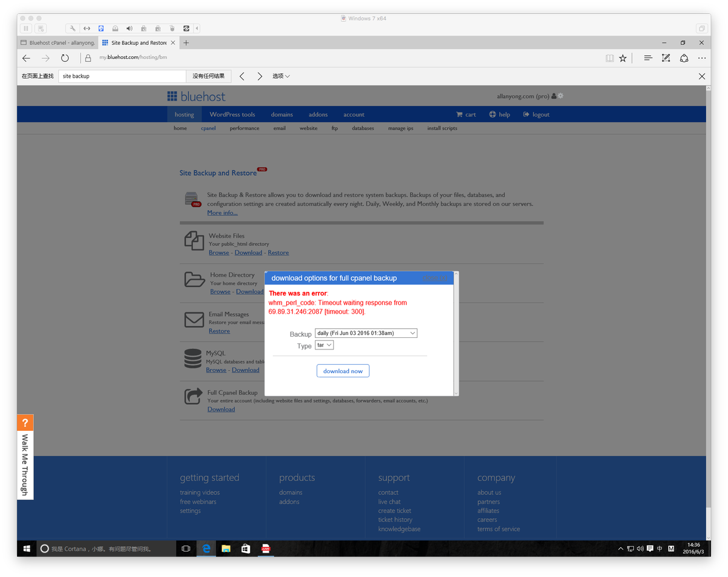Open the help link

point(500,115)
